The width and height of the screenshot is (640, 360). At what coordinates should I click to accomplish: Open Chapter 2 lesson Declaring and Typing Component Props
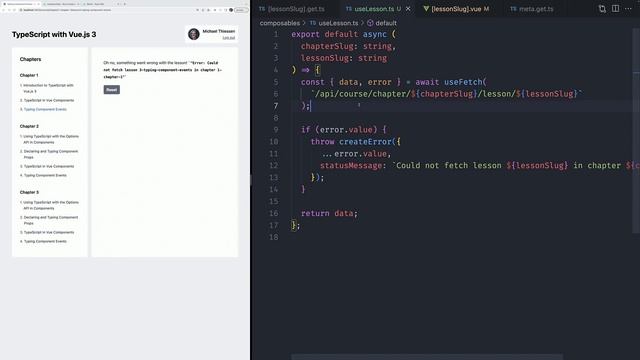coord(49,154)
